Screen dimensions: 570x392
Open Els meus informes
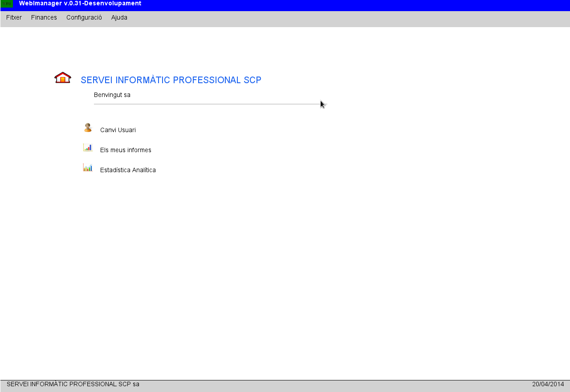tap(126, 150)
